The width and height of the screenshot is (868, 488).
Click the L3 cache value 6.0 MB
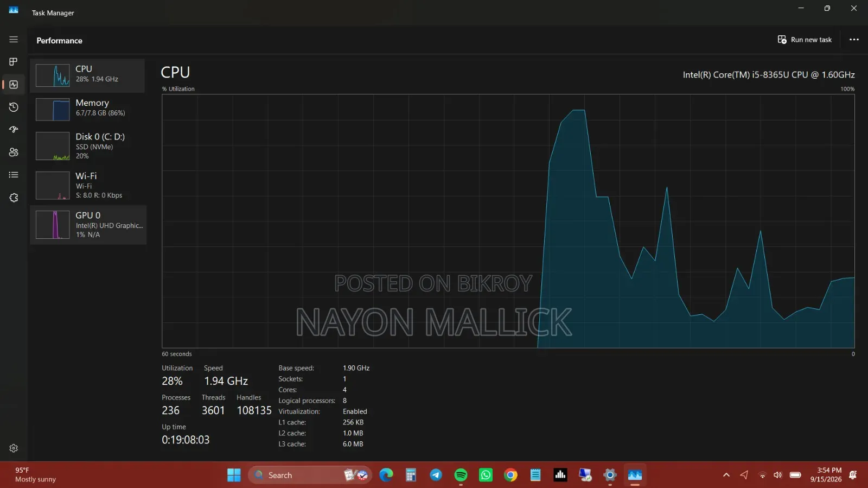pos(353,444)
